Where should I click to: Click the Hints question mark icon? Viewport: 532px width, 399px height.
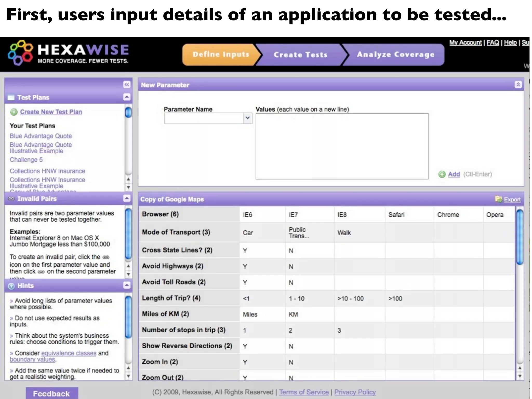pyautogui.click(x=11, y=286)
